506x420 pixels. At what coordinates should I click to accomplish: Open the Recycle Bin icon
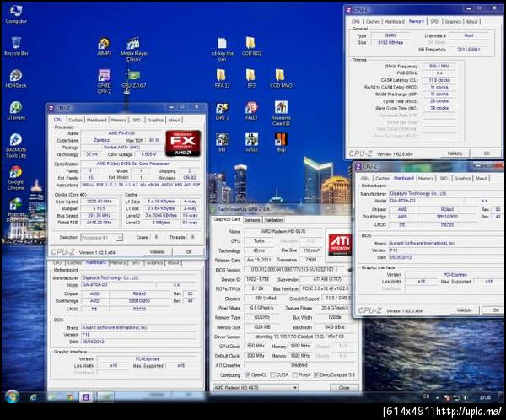(16, 46)
